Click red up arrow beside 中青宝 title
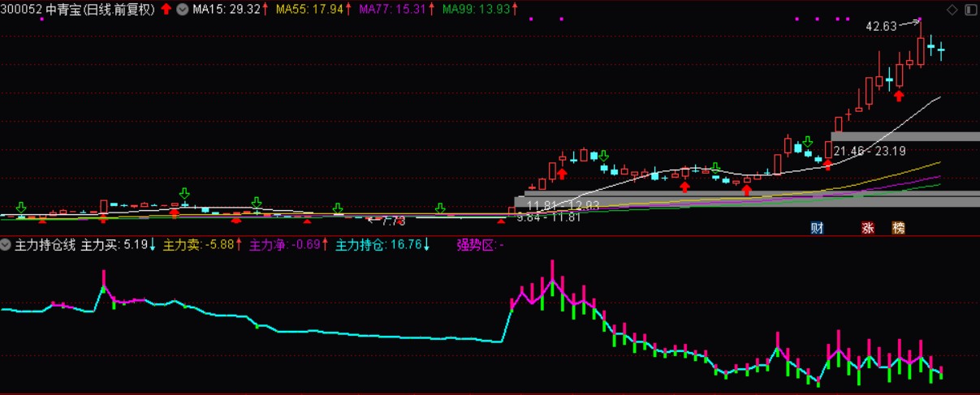980x395 pixels. [x=166, y=9]
